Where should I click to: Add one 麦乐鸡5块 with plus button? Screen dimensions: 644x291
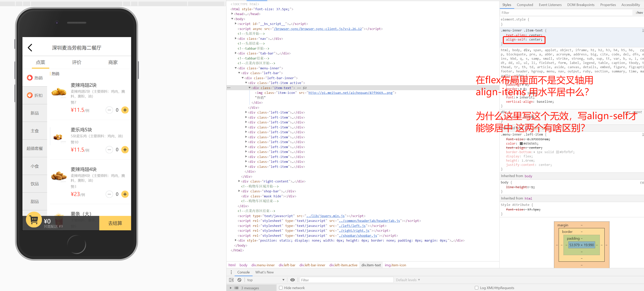coord(125,150)
